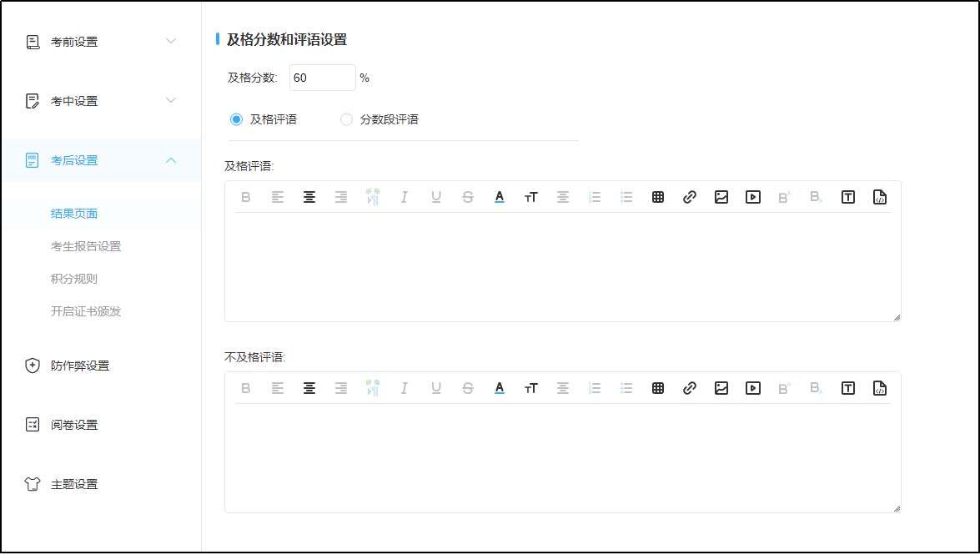
Task: Switch to 防作弊设置
Action: click(75, 365)
